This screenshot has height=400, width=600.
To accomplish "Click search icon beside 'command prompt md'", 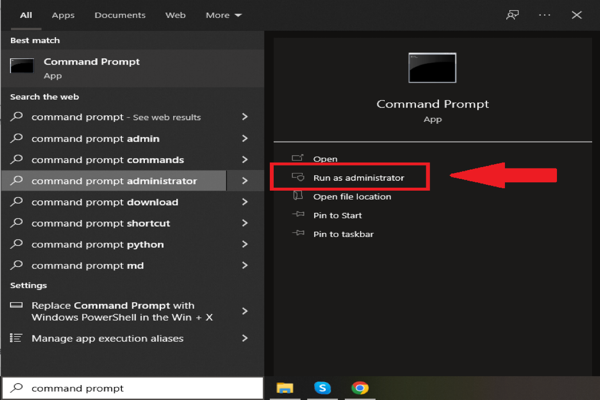I will click(16, 265).
